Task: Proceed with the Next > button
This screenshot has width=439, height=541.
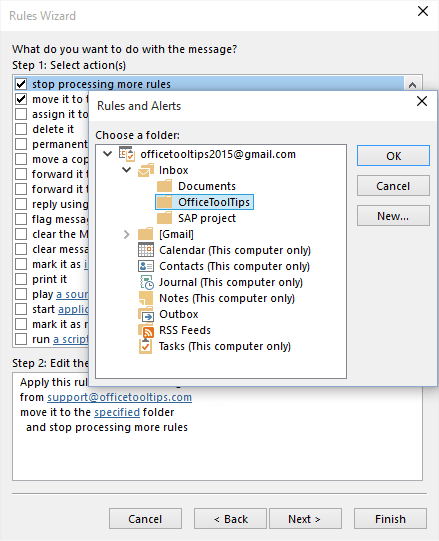Action: 305,519
